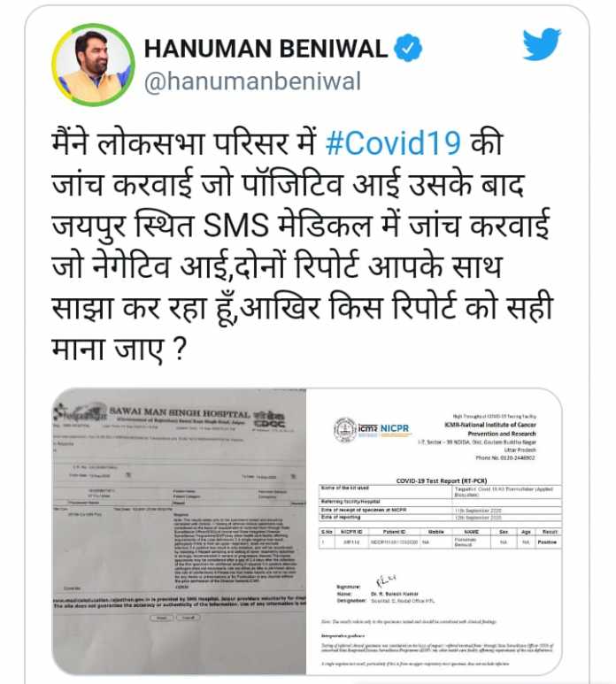Screen dimensions: 616x684
Task: Click the ICMR emblem in NICPR report
Action: [x=345, y=430]
